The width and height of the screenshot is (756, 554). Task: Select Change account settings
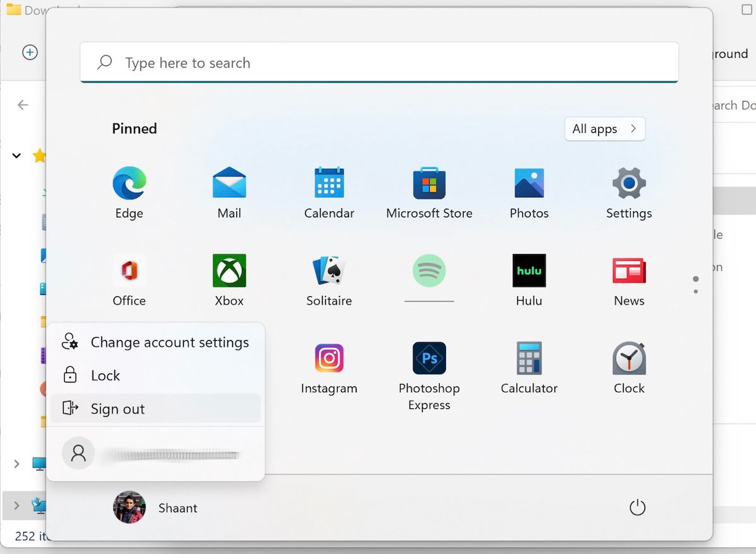[x=156, y=342]
